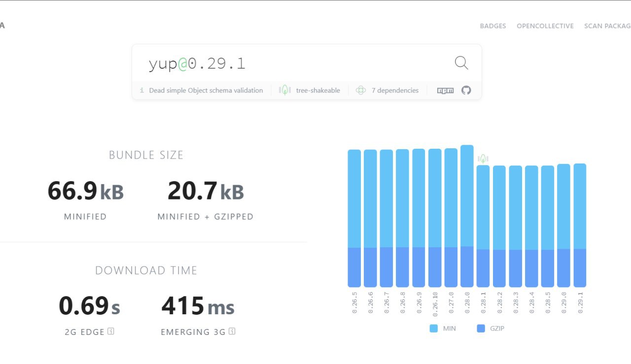Viewport: 631px width, 364px height.
Task: Click the dependencies atom icon
Action: [361, 90]
